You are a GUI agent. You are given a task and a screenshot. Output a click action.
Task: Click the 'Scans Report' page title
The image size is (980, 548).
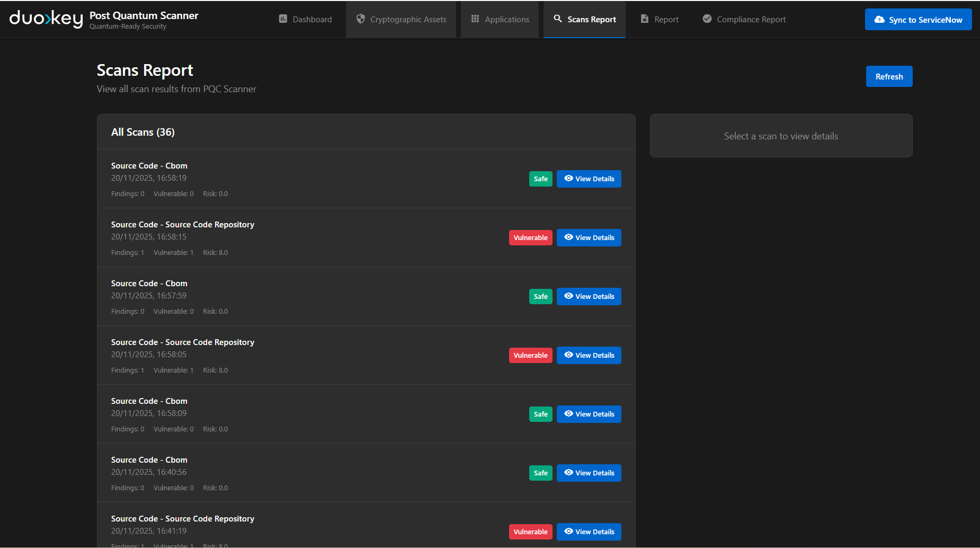tap(145, 70)
